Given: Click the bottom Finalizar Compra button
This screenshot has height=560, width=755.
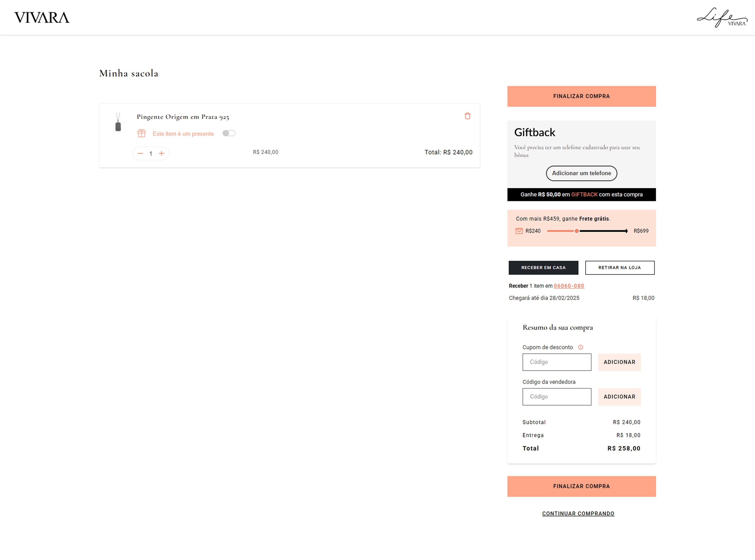Looking at the screenshot, I should [x=581, y=486].
